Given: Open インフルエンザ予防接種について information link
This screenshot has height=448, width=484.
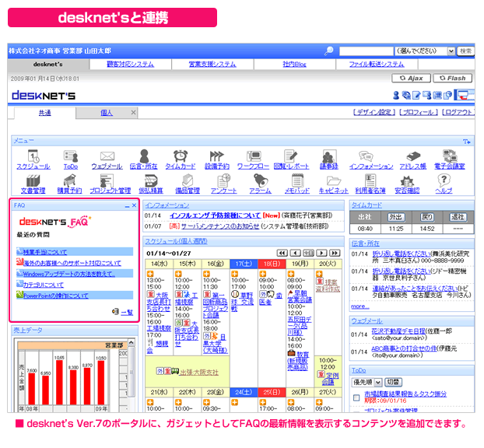Looking at the screenshot, I should tap(215, 215).
